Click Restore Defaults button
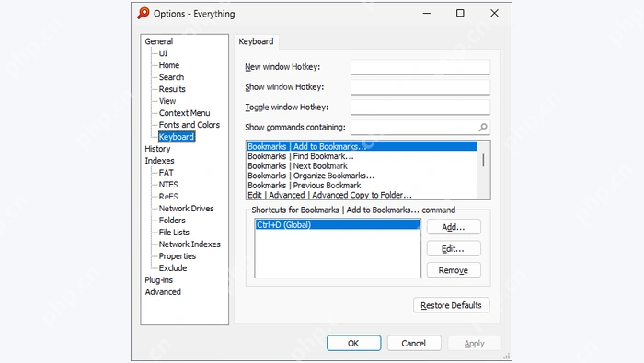Viewport: 644px width, 363px height. (x=452, y=305)
